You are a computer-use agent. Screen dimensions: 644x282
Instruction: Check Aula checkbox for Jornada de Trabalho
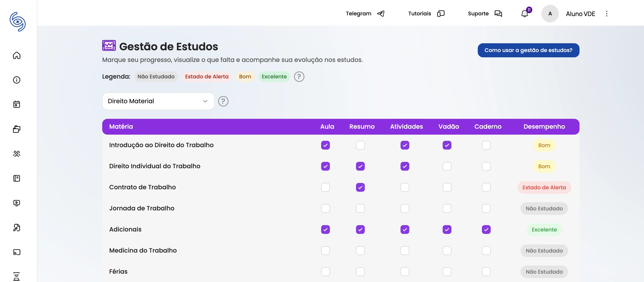pyautogui.click(x=325, y=208)
